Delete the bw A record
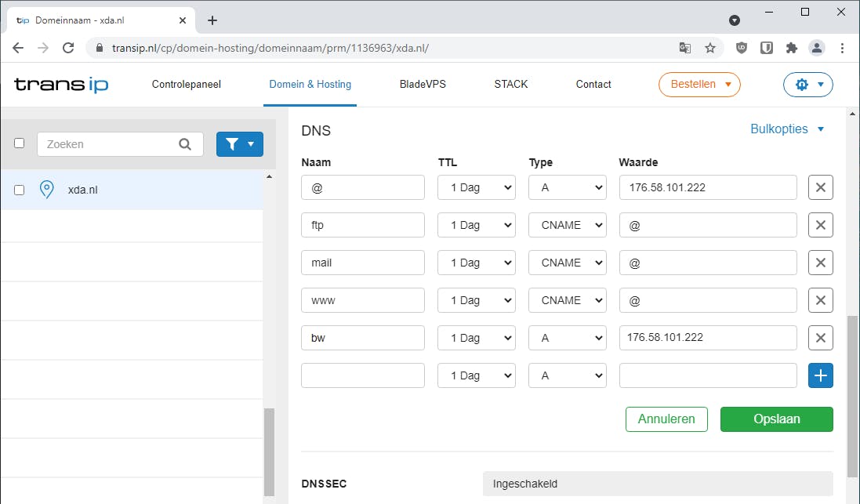The width and height of the screenshot is (860, 504). point(821,338)
